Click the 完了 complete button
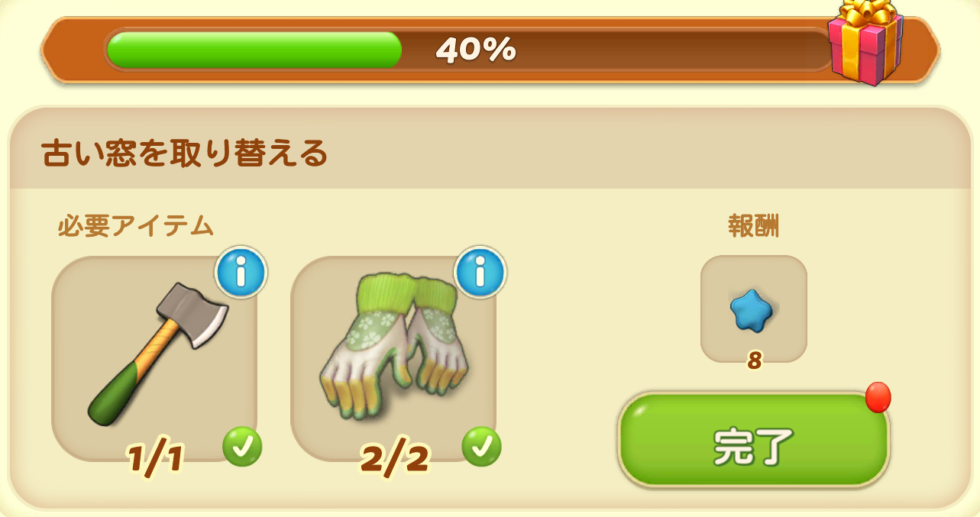The height and width of the screenshot is (517, 980). 754,441
